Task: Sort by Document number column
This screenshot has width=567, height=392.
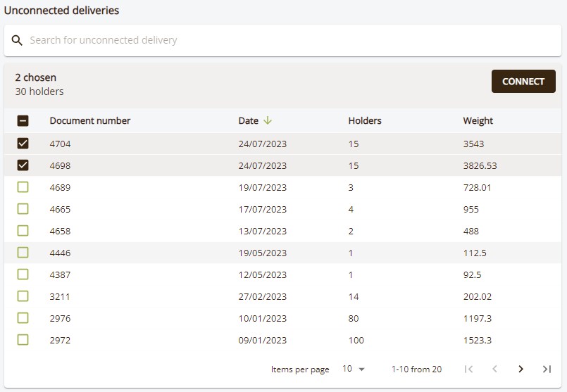Action: click(x=90, y=120)
